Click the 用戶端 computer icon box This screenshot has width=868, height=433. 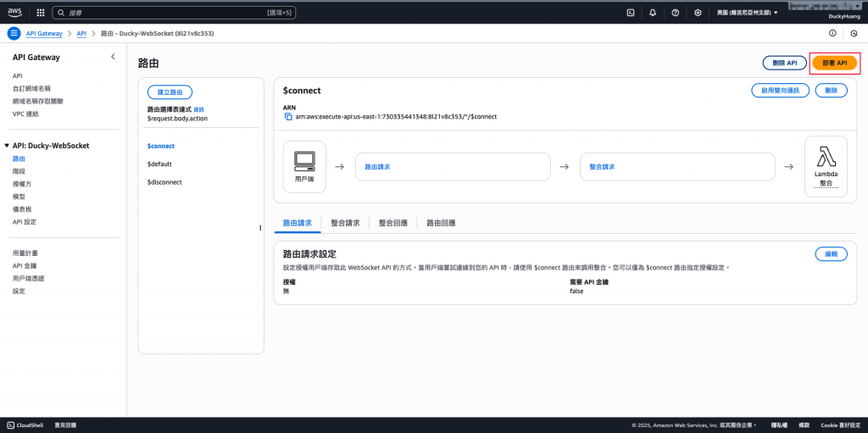304,167
